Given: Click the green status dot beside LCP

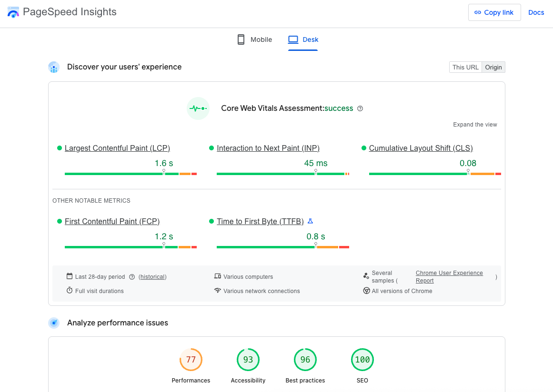Looking at the screenshot, I should click(x=60, y=148).
